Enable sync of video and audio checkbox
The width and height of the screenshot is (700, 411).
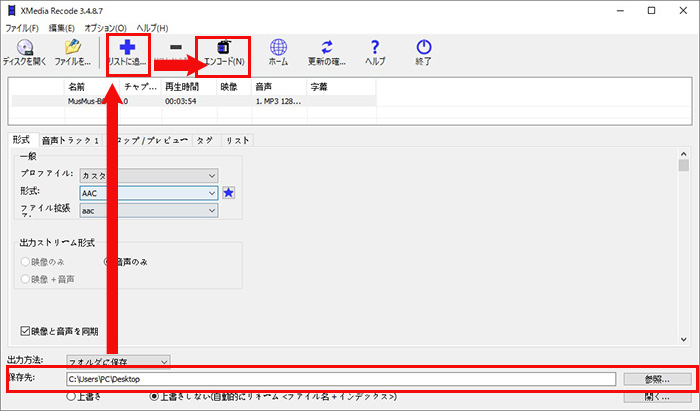click(26, 331)
